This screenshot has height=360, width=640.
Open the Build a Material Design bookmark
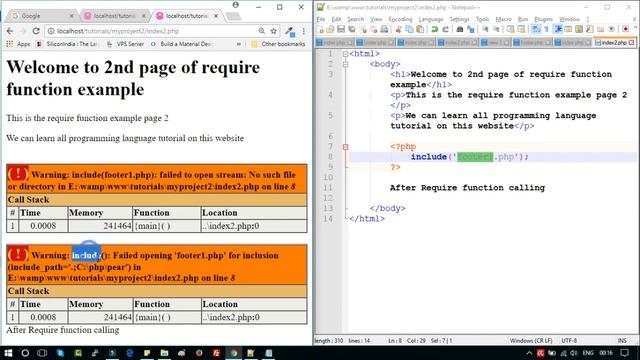(181, 44)
